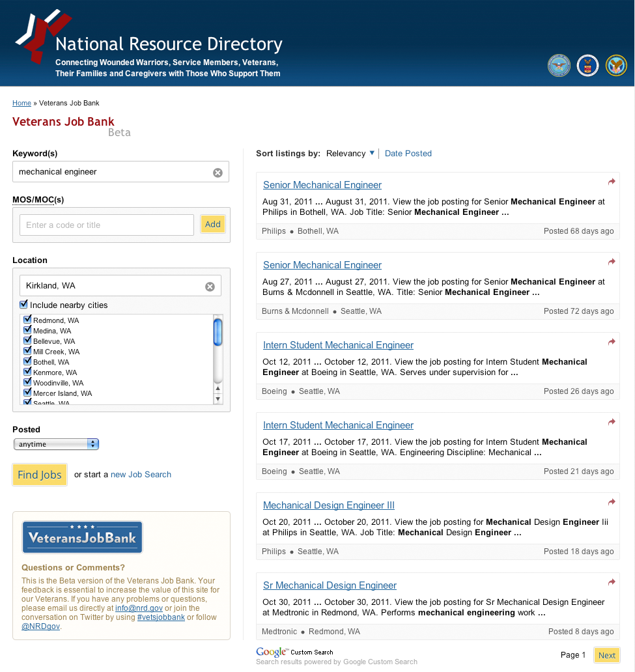Screen dimensions: 635x672
Task: Open the Veterans Affairs seal
Action: pyautogui.click(x=616, y=66)
